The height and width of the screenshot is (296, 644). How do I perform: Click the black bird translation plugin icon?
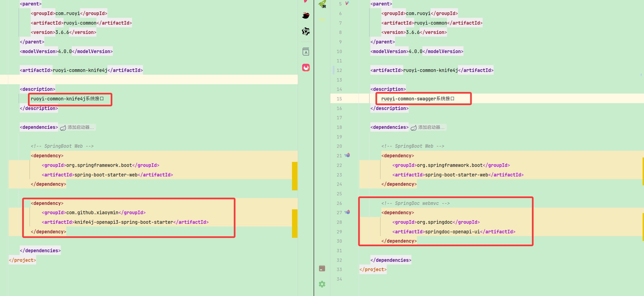(x=306, y=16)
